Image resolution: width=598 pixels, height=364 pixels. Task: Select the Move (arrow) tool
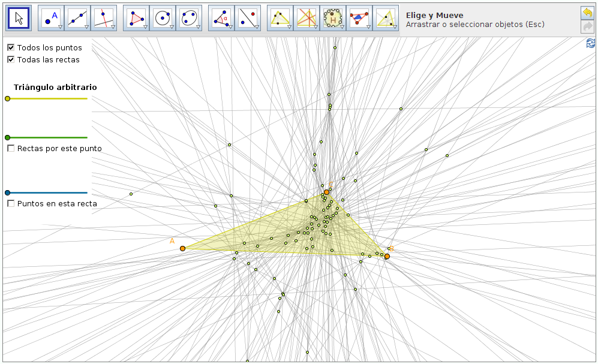coord(19,19)
